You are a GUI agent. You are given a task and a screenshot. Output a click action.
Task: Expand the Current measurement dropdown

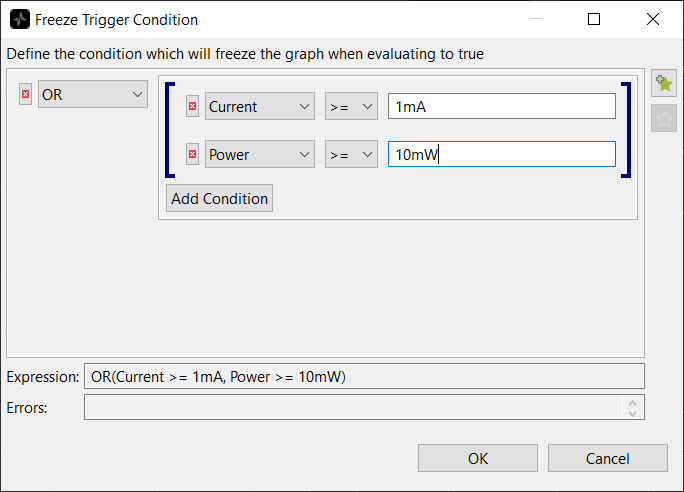click(260, 107)
